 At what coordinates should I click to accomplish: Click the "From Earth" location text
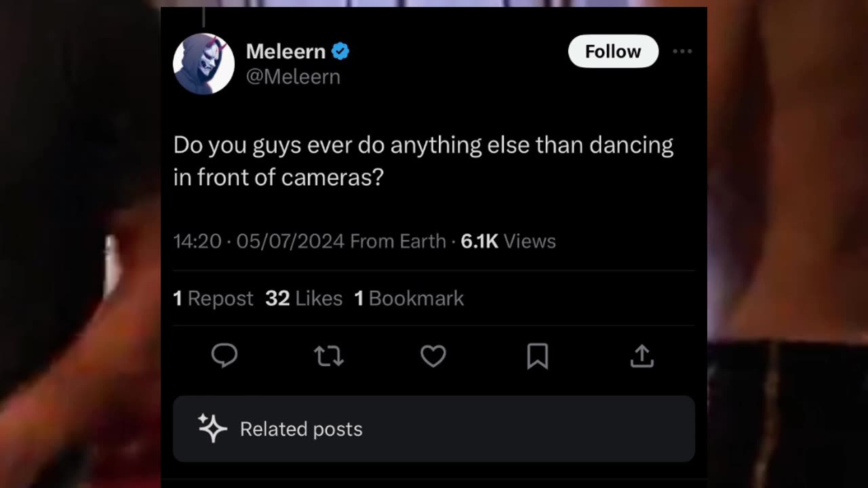point(398,241)
